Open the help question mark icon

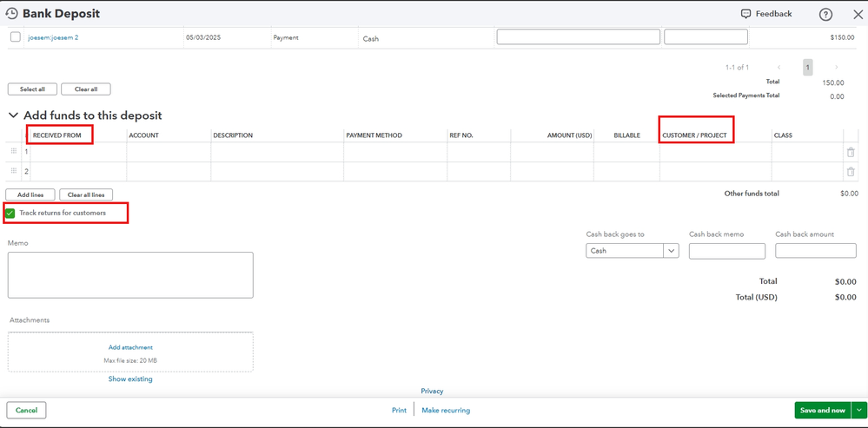click(x=825, y=15)
